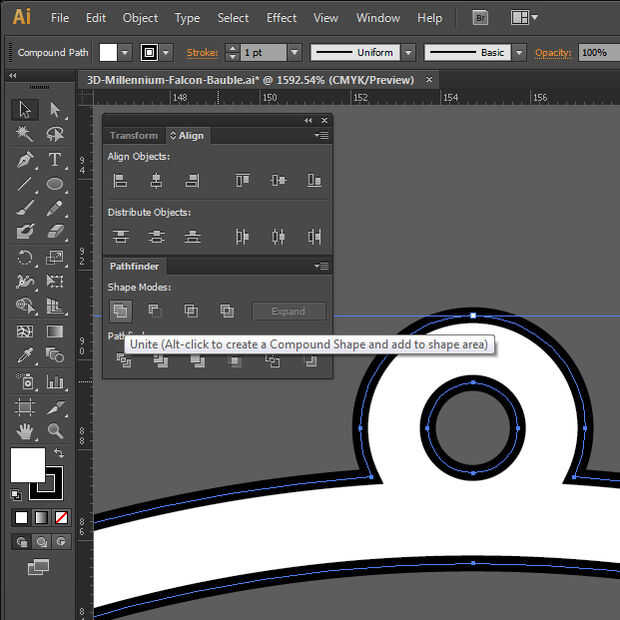Collapse the floating panel group
The height and width of the screenshot is (620, 620).
tap(308, 121)
